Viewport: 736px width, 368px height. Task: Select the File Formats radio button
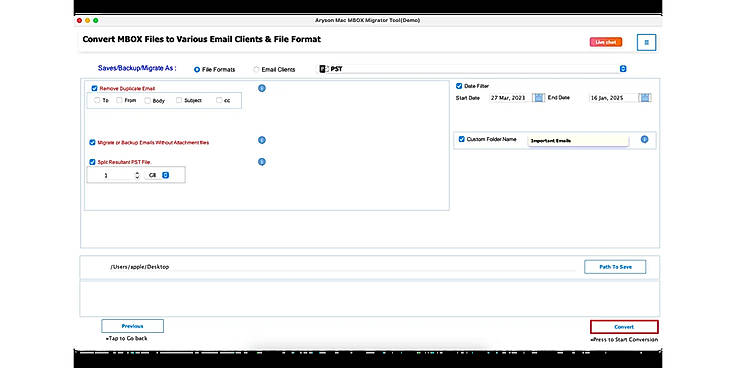pos(197,69)
